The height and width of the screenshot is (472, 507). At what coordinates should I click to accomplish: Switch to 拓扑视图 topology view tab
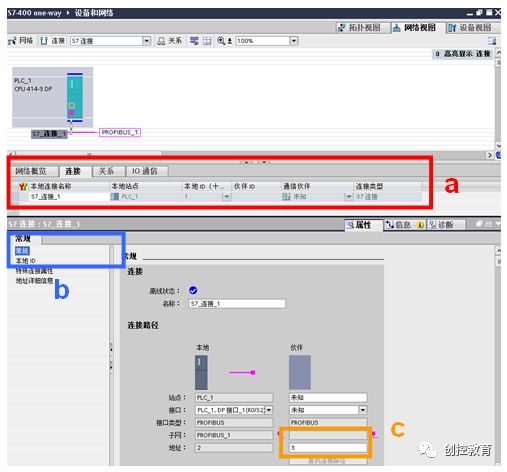click(363, 28)
